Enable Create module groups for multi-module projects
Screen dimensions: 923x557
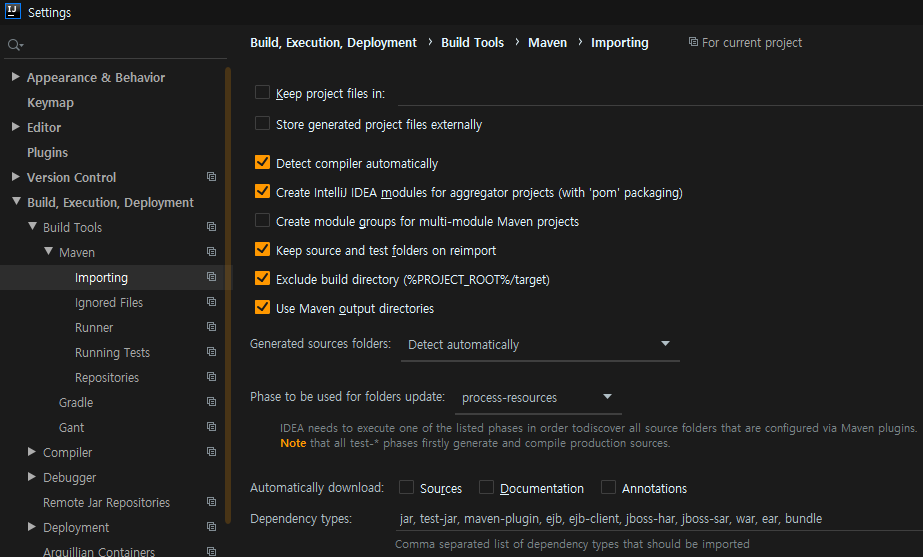coord(263,220)
